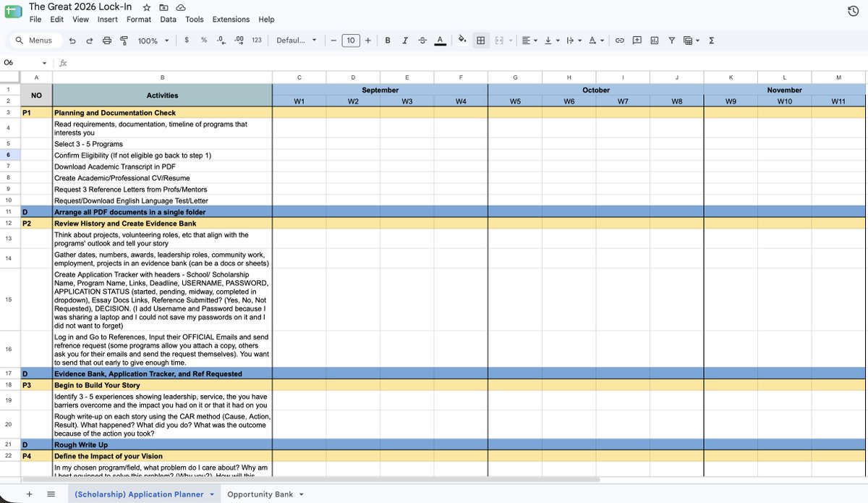Click the merge cells icon
This screenshot has height=503, width=868.
coord(499,41)
